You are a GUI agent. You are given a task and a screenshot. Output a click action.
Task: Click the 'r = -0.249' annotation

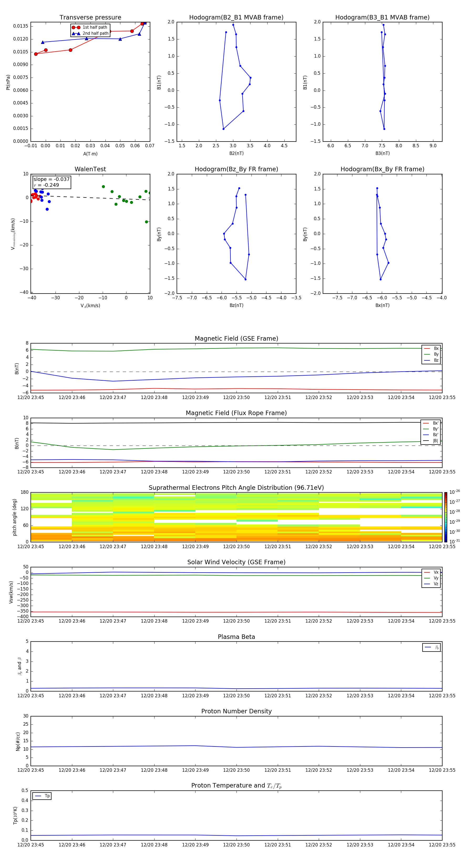(47, 185)
